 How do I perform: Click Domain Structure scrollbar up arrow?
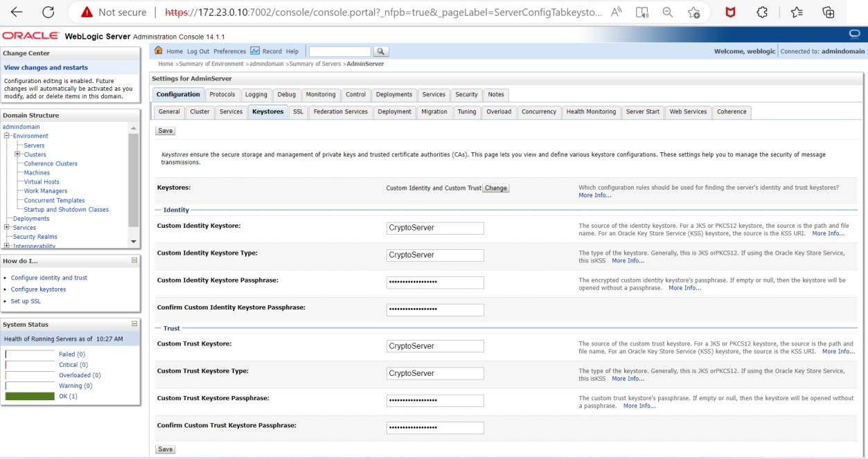click(134, 128)
